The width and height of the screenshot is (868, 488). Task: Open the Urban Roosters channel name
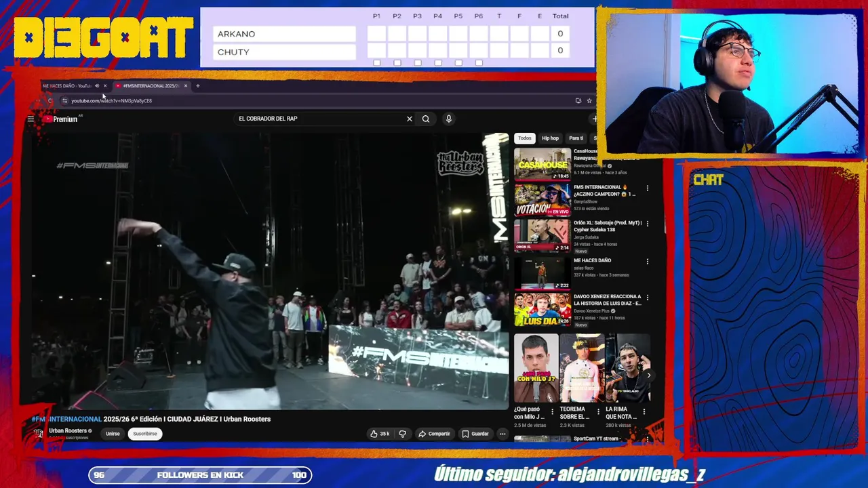click(68, 430)
